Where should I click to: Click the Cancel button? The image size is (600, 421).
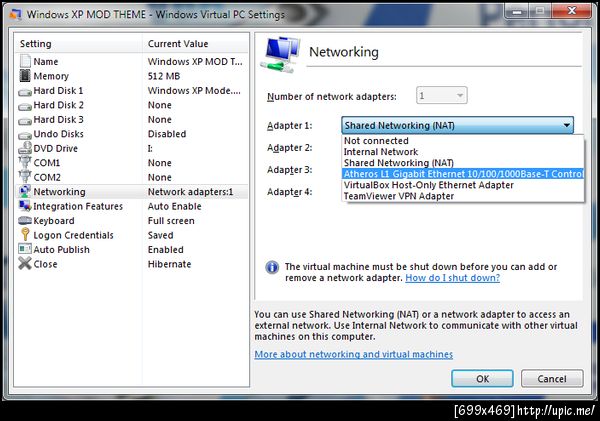(552, 379)
